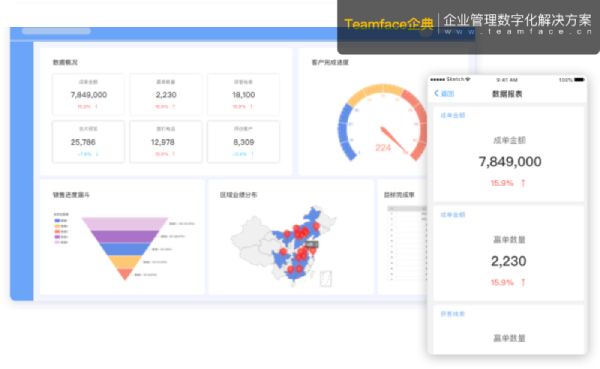Click the yellow layer of the sales funnel
Screen dimensions: 600x369
coord(125,262)
